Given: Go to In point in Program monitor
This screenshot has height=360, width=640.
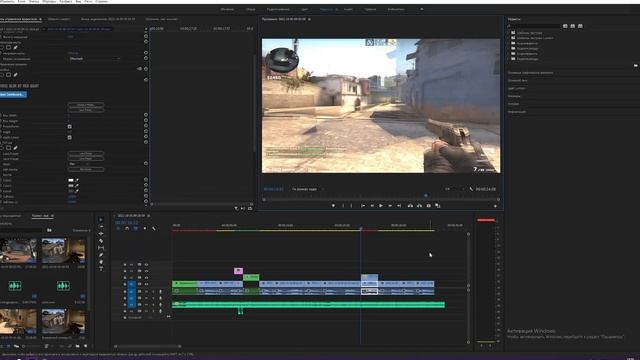Looking at the screenshot, I should pyautogui.click(x=362, y=206).
